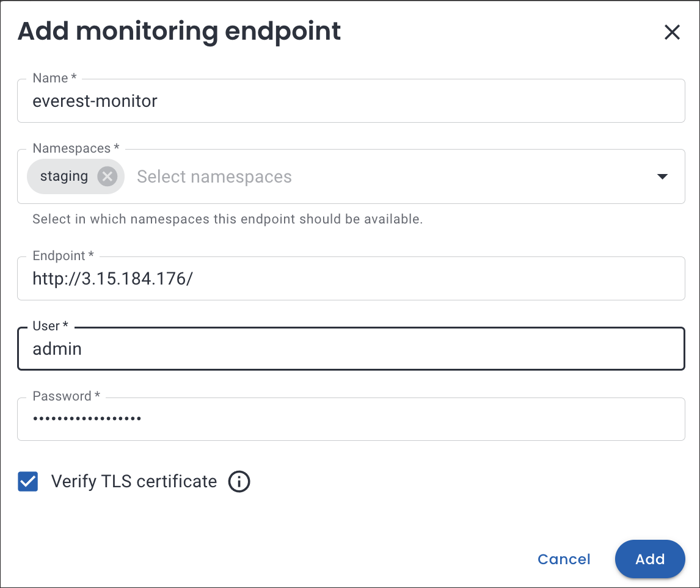The height and width of the screenshot is (588, 700).
Task: Click the User field containing admin
Action: click(x=351, y=349)
